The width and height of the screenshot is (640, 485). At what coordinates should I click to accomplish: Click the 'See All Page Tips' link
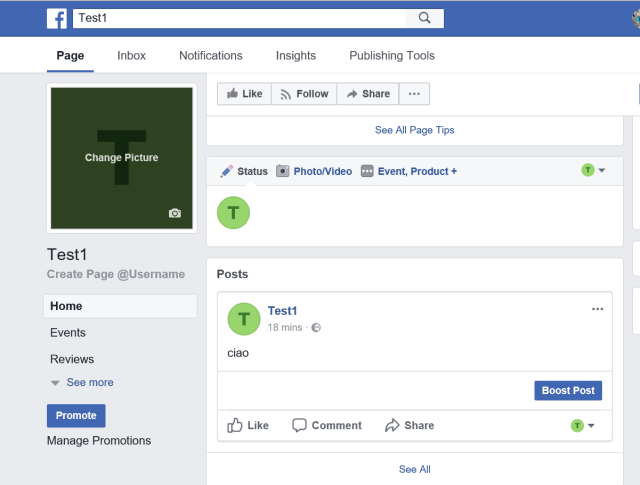click(x=414, y=130)
